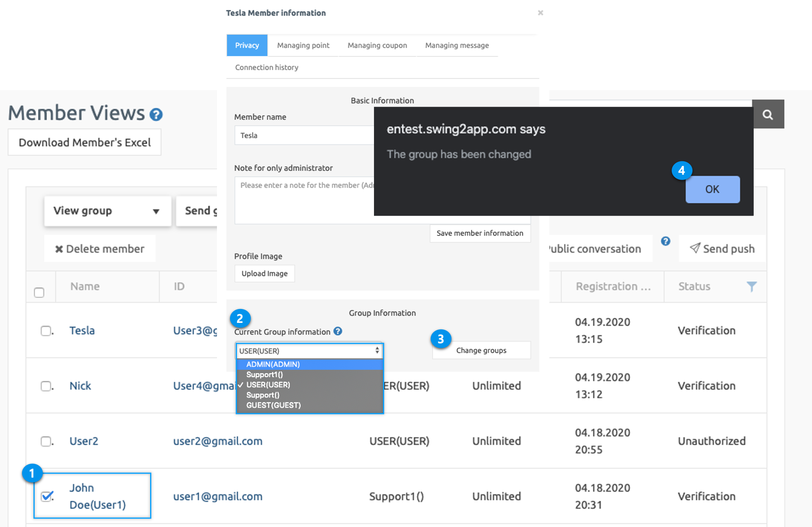Click help icon beside public conversation button
The image size is (812, 527).
(x=665, y=241)
